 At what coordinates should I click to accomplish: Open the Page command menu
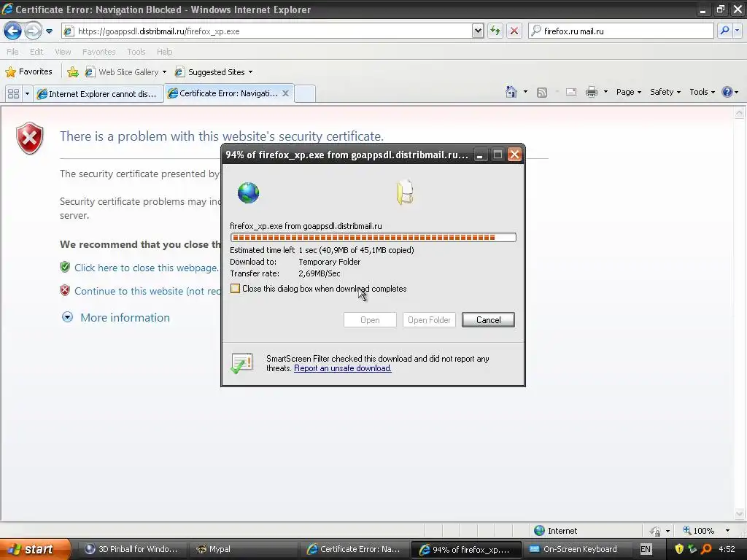[628, 92]
